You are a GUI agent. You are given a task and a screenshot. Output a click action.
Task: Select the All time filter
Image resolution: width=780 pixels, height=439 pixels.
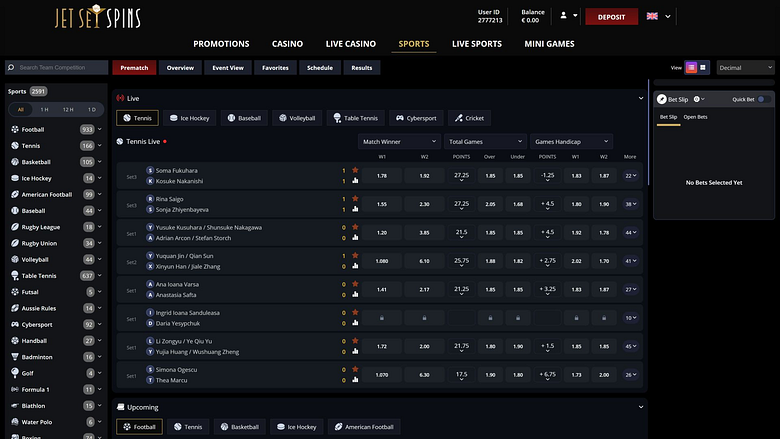click(20, 109)
